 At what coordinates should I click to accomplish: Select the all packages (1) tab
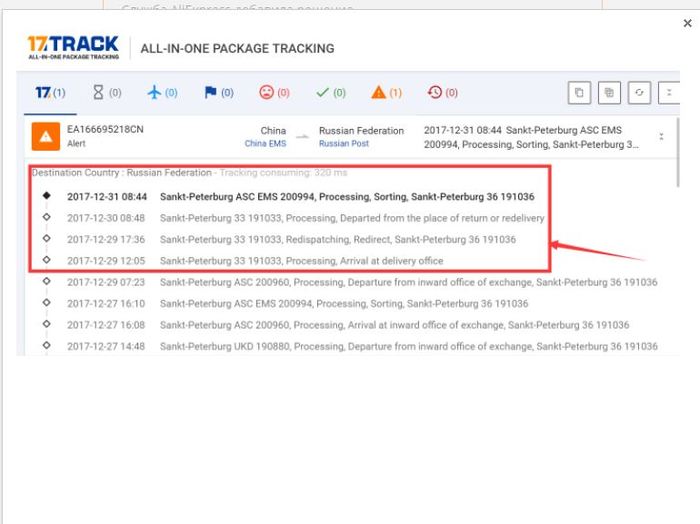click(50, 93)
